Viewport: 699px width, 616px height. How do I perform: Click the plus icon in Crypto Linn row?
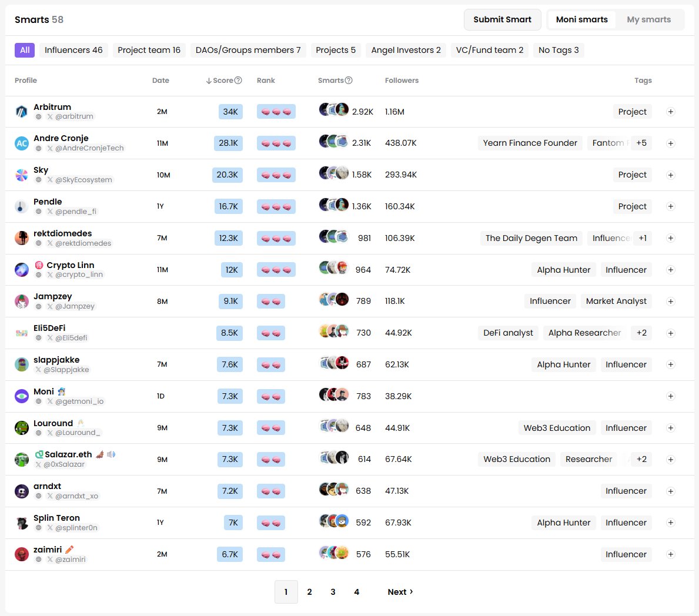[670, 270]
